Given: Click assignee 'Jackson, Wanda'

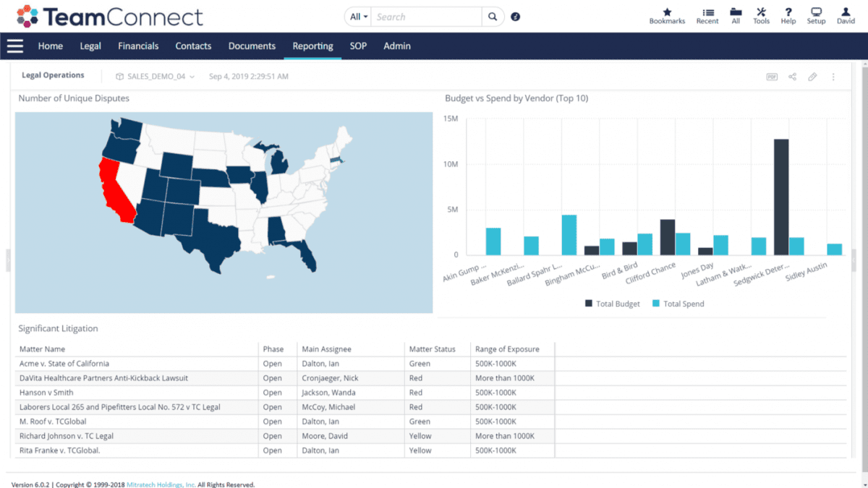Looking at the screenshot, I should [x=328, y=393].
